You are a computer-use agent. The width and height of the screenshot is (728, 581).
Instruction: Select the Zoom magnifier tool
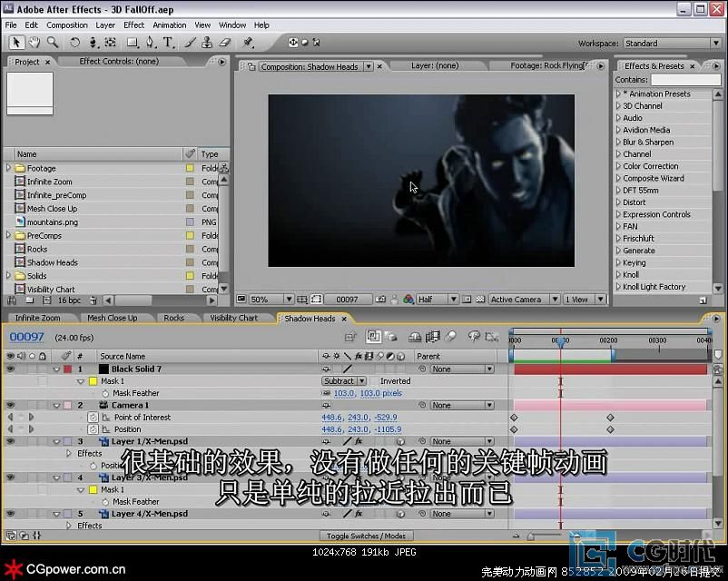click(53, 43)
